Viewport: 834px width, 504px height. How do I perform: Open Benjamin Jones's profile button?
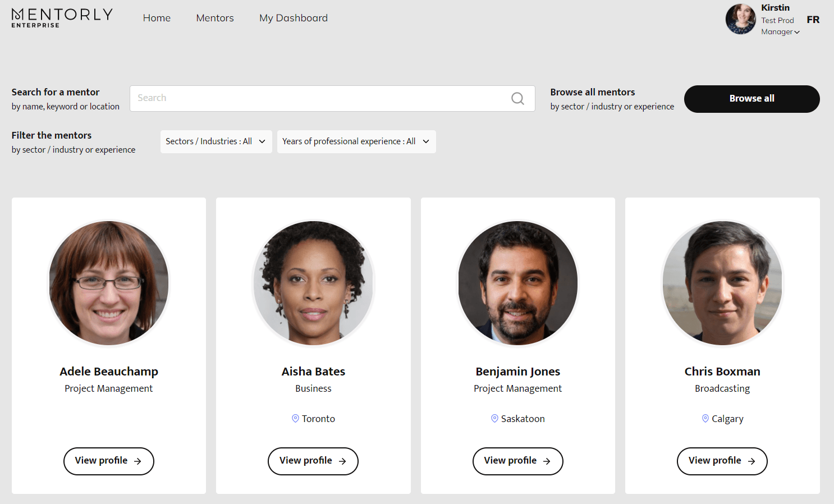517,461
